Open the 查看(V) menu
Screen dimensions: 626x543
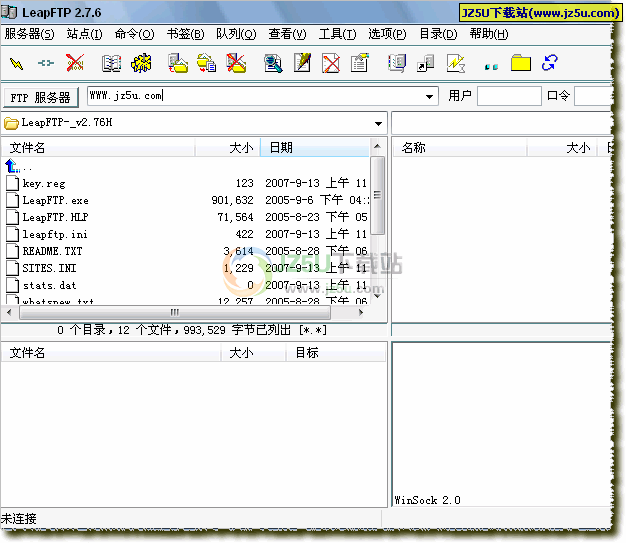pyautogui.click(x=287, y=34)
